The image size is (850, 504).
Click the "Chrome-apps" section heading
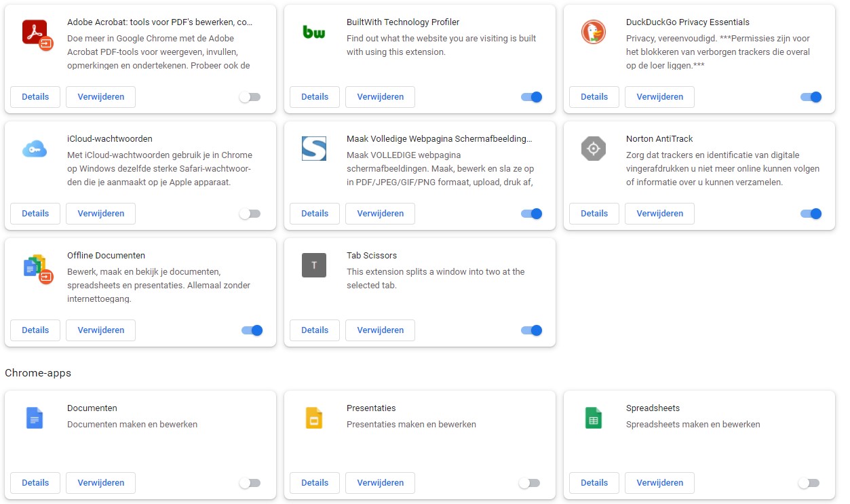tap(38, 373)
